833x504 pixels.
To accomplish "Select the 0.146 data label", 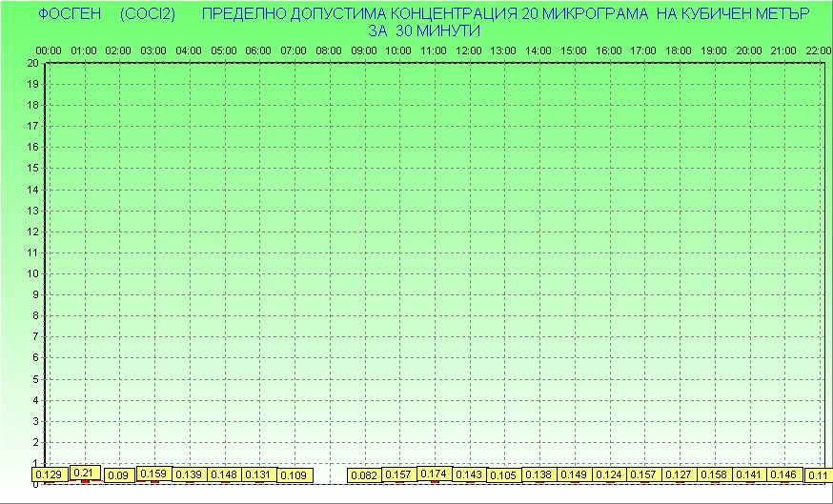I will click(x=783, y=474).
